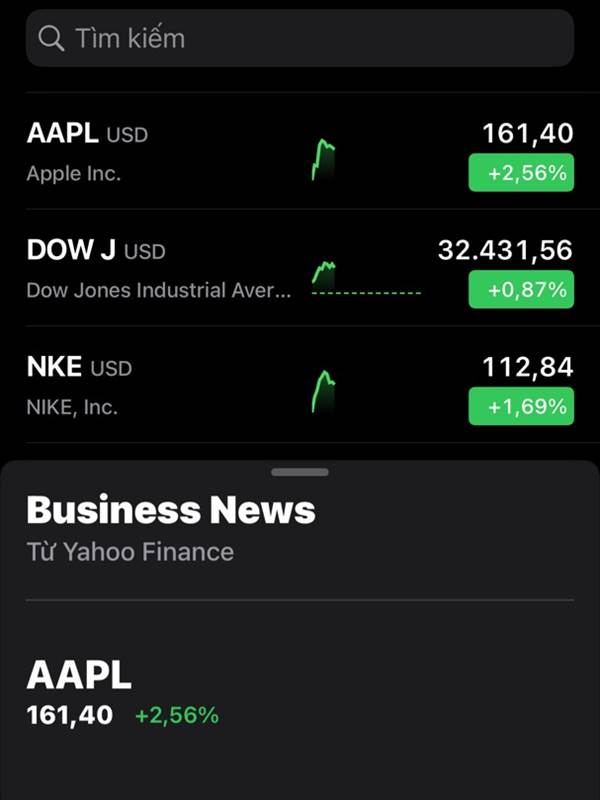Image resolution: width=600 pixels, height=800 pixels.
Task: Toggle NKE +1,69% change badge
Action: tap(521, 407)
